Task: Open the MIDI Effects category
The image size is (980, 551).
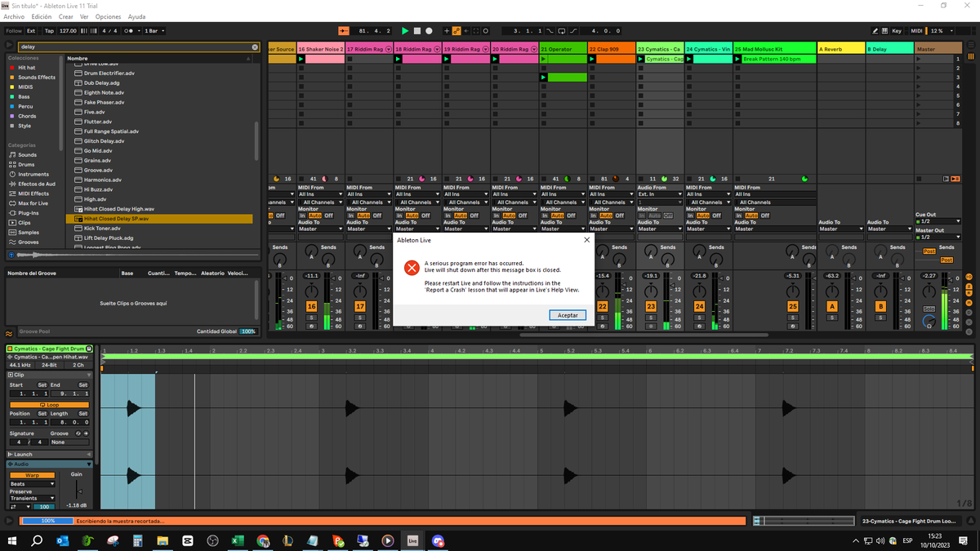Action: point(33,193)
